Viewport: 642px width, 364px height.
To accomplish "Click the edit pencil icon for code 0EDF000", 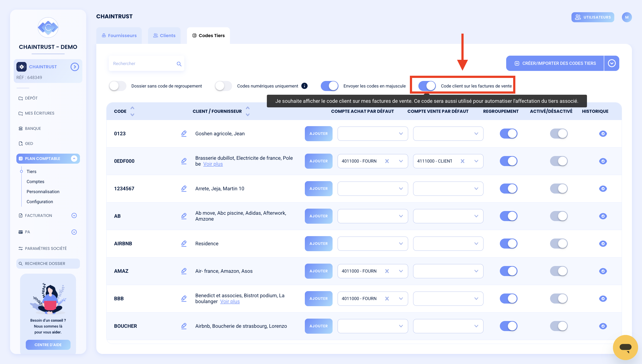I will pyautogui.click(x=184, y=161).
